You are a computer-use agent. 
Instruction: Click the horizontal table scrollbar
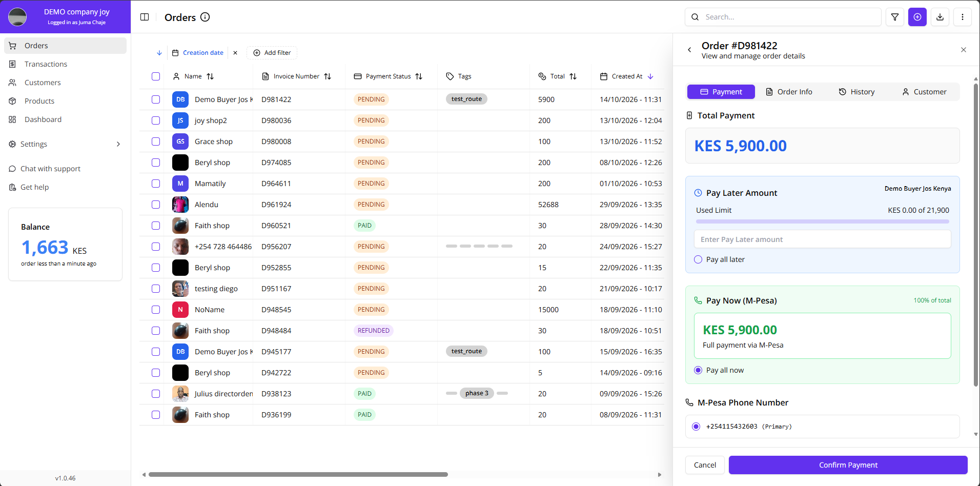point(298,475)
